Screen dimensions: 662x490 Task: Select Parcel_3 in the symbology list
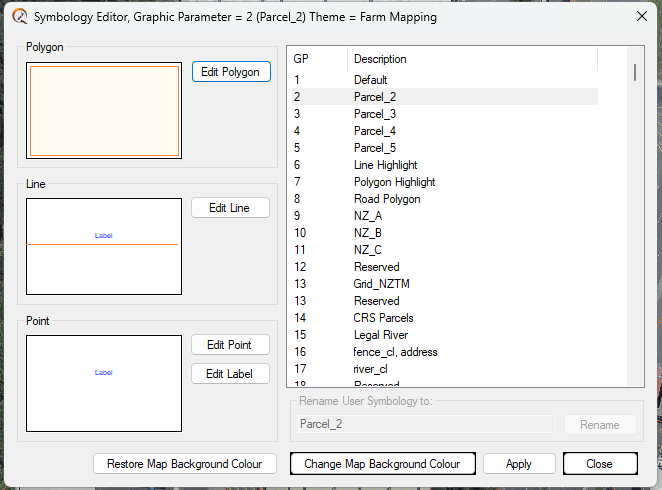374,114
